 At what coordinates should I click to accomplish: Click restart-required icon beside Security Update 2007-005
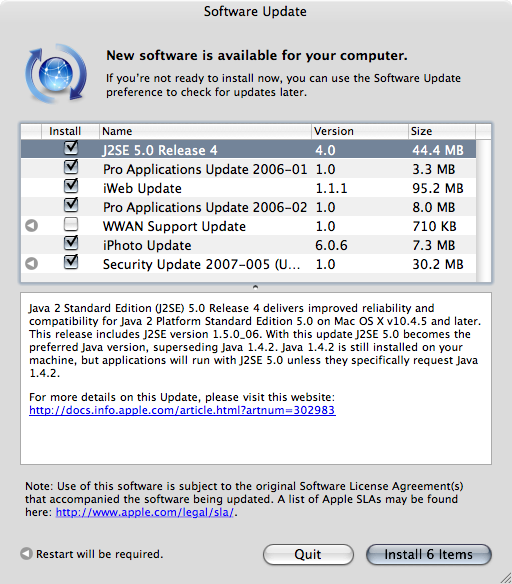(x=32, y=264)
